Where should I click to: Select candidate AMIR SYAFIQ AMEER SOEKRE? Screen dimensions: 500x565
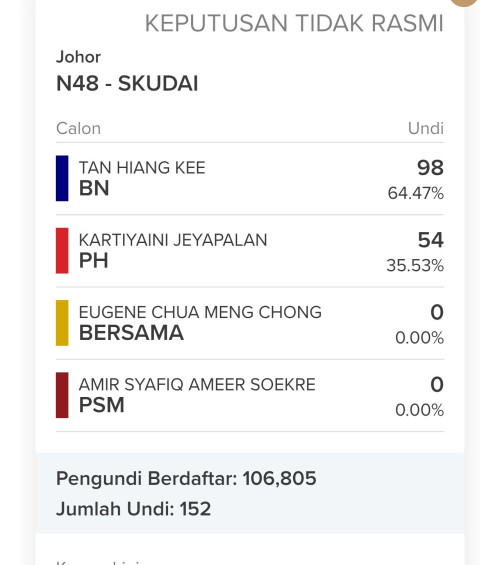point(197,384)
